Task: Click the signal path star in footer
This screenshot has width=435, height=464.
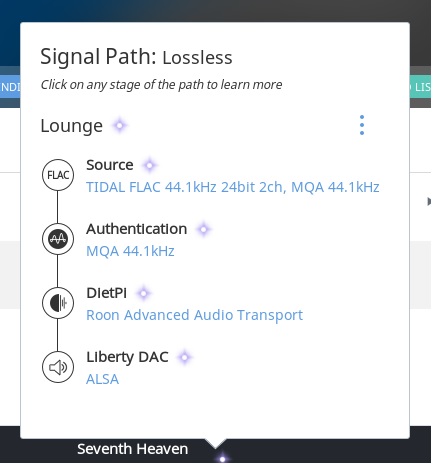Action: point(222,458)
